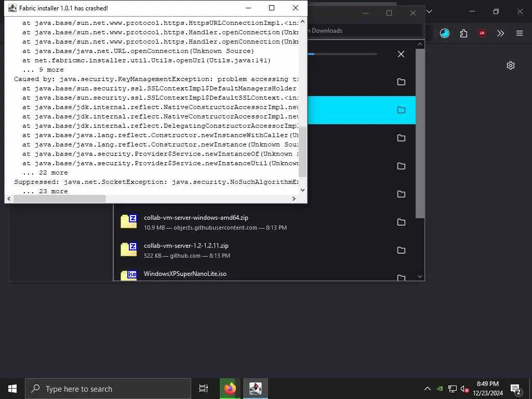This screenshot has height=399, width=532.
Task: Open the blue circular extension icon in Firefox toolbar
Action: [445, 33]
